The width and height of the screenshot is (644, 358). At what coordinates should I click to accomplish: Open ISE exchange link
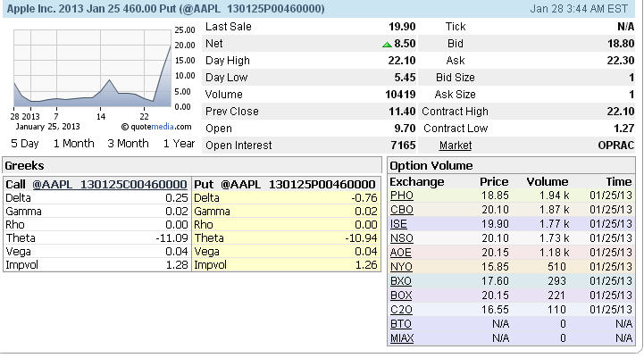398,224
